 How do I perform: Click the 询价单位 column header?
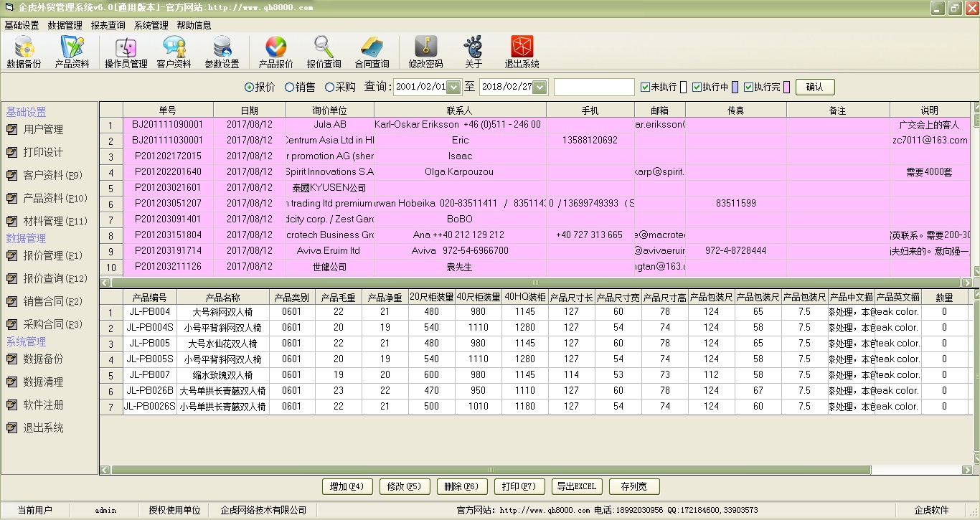[x=329, y=110]
